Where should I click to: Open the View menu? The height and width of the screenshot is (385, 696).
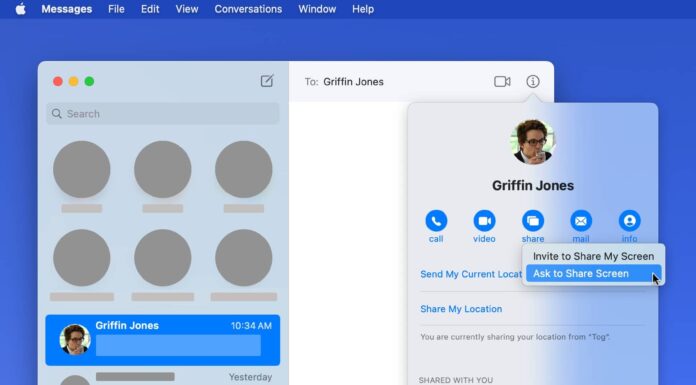(186, 9)
